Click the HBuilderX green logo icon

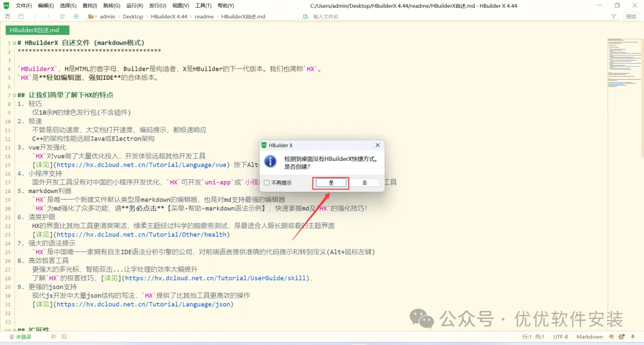click(x=6, y=6)
